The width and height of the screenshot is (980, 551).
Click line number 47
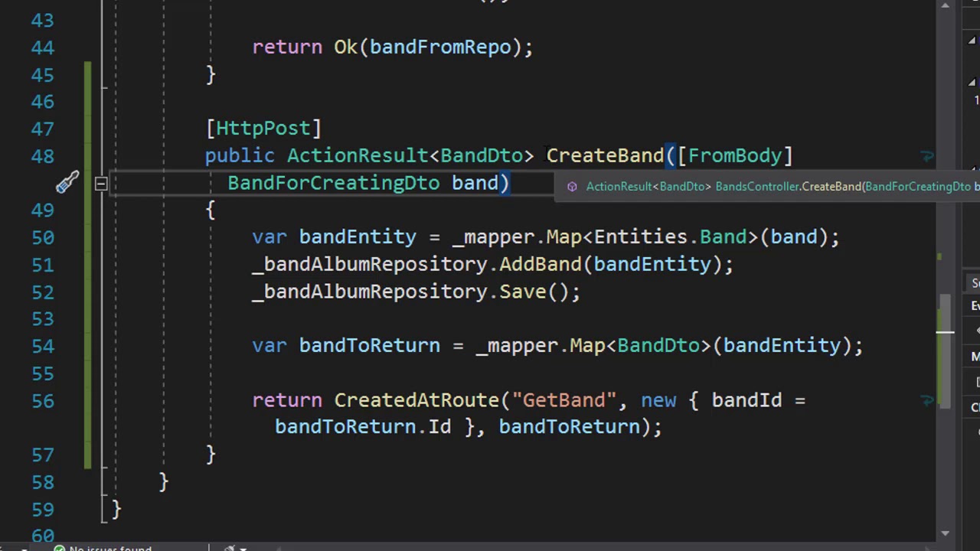[43, 129]
